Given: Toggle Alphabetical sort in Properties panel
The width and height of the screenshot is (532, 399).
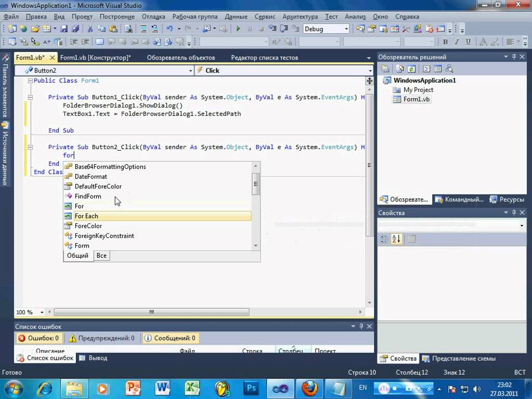Looking at the screenshot, I should [x=396, y=239].
